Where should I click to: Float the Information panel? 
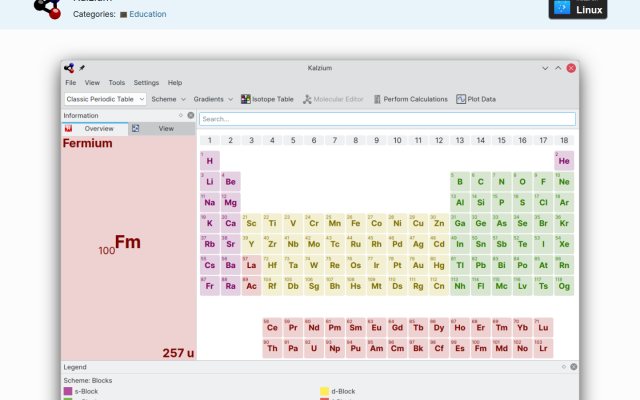[x=181, y=116]
